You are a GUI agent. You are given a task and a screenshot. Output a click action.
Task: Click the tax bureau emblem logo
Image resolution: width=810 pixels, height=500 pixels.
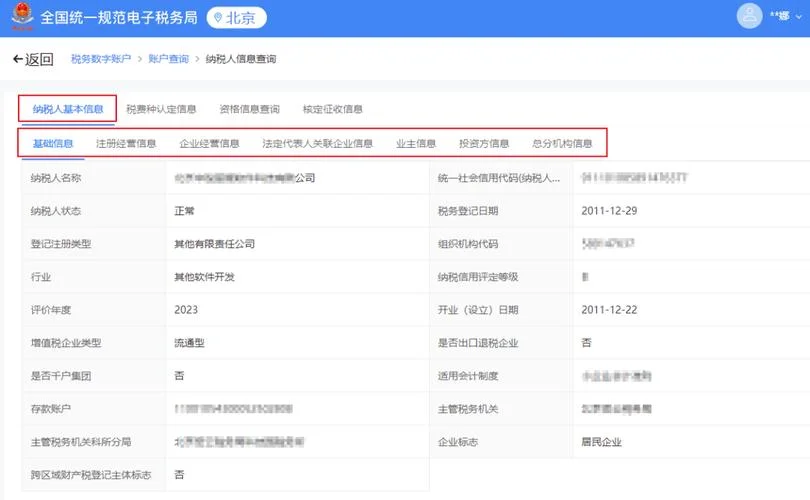[22, 17]
